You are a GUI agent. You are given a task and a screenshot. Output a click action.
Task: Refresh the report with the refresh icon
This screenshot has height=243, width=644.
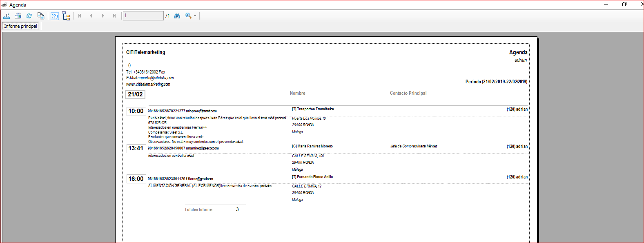point(29,16)
